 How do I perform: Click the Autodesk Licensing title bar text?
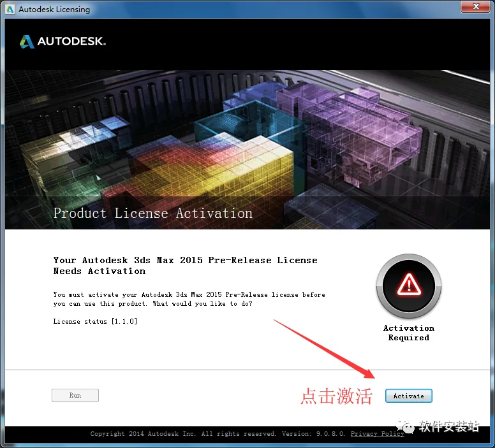pyautogui.click(x=54, y=10)
